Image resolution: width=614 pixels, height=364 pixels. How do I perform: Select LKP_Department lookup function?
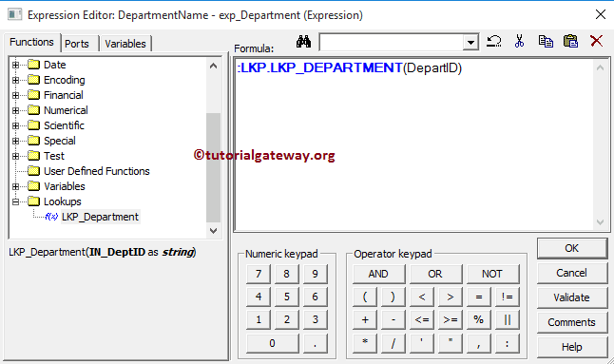coord(100,217)
